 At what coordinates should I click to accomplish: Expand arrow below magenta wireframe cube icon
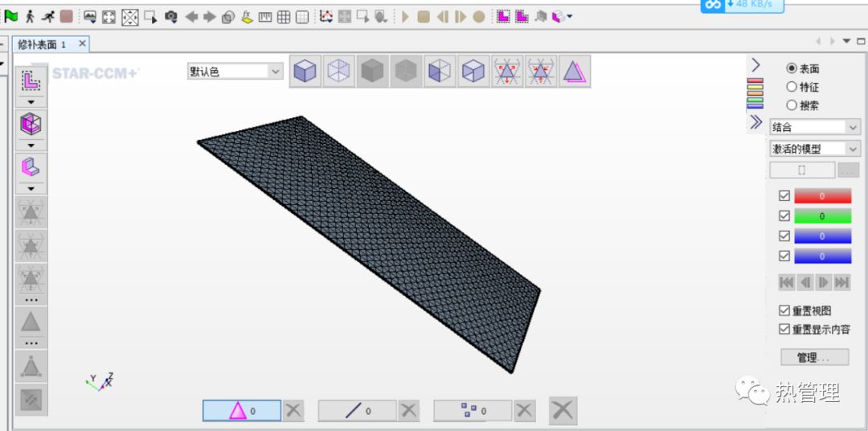(x=31, y=146)
